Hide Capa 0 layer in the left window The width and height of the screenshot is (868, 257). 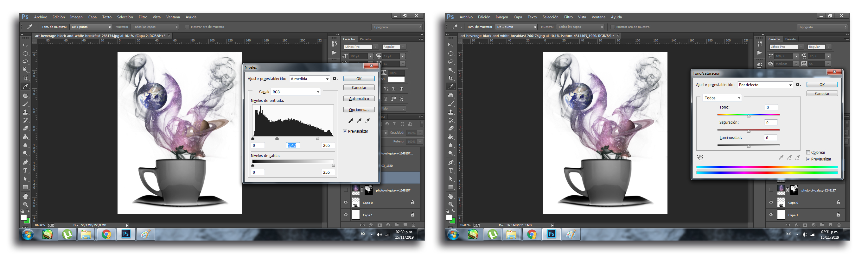pos(345,203)
